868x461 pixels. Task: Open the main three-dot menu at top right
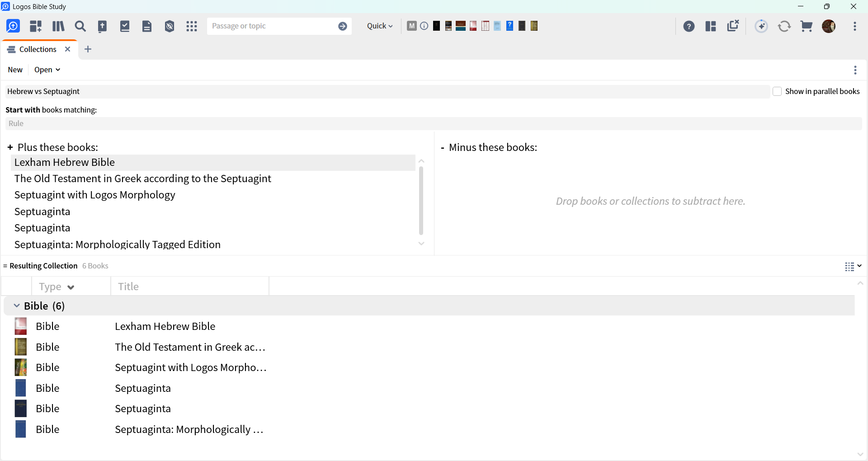(855, 26)
